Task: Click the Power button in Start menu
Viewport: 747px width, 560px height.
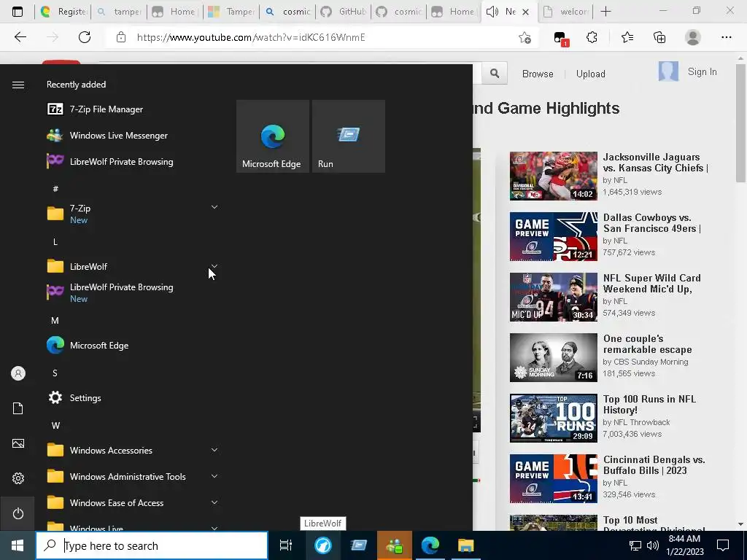Action: pyautogui.click(x=18, y=513)
